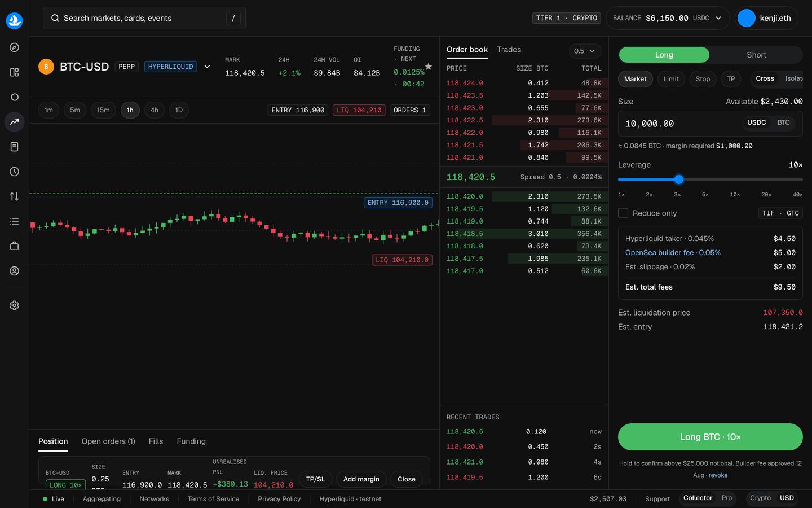Switch to the Funding tab

point(191,441)
